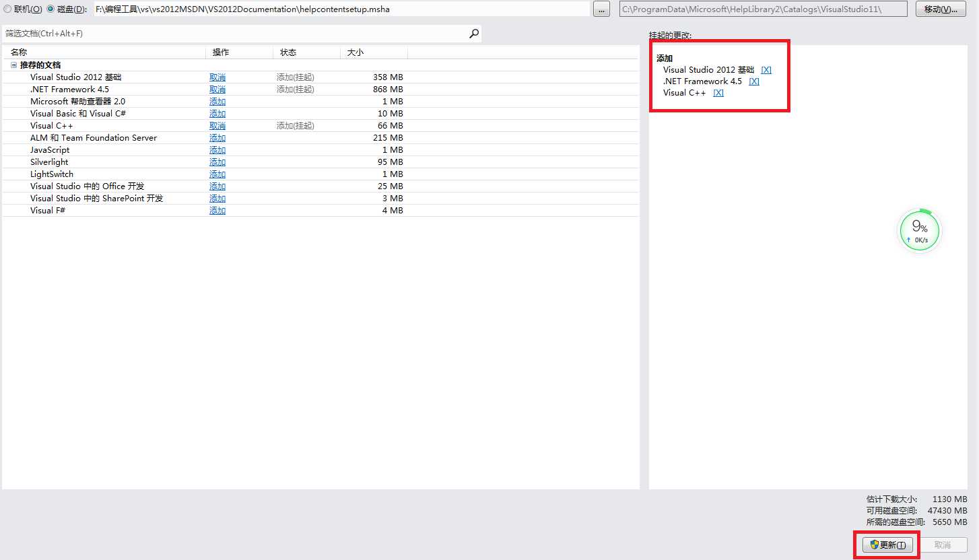
Task: Add the LightSwitch documentation
Action: (x=217, y=174)
